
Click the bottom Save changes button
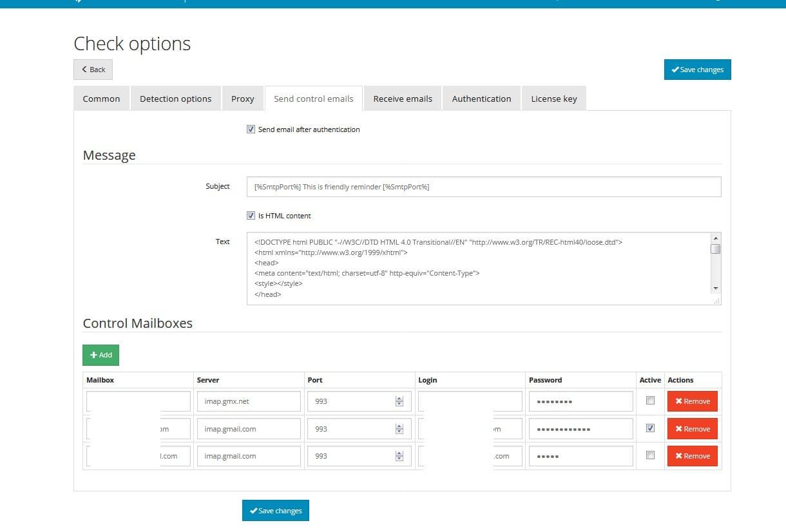tap(276, 510)
